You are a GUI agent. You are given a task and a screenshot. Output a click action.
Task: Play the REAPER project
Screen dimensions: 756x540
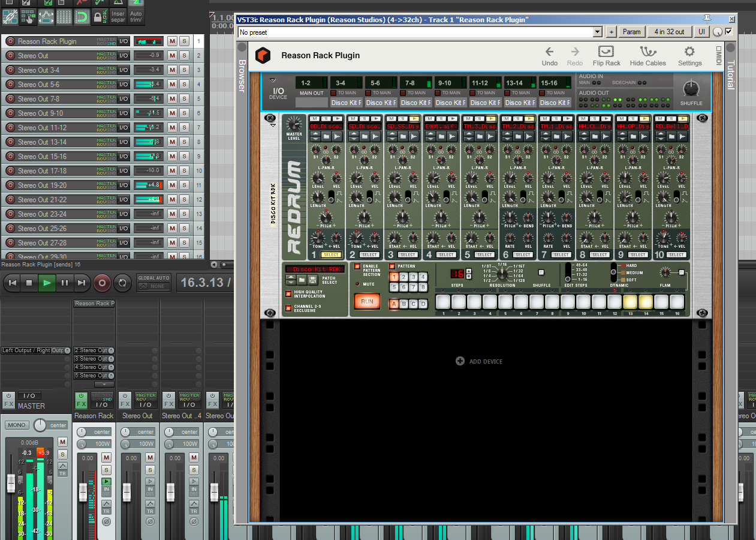tap(47, 282)
